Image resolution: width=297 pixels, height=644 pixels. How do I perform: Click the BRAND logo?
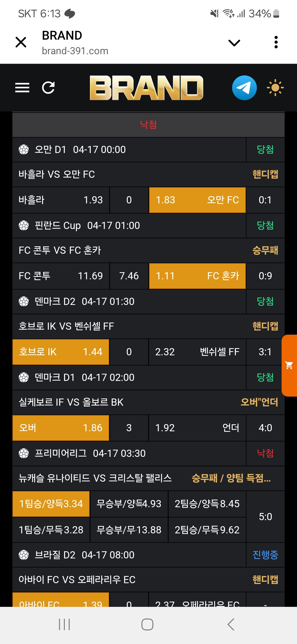[146, 88]
